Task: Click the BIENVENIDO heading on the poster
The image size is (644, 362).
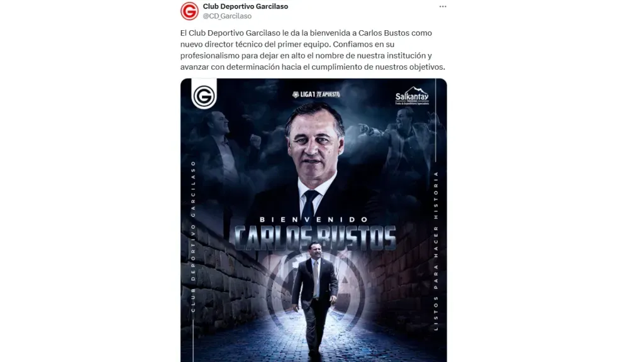Action: [x=314, y=219]
